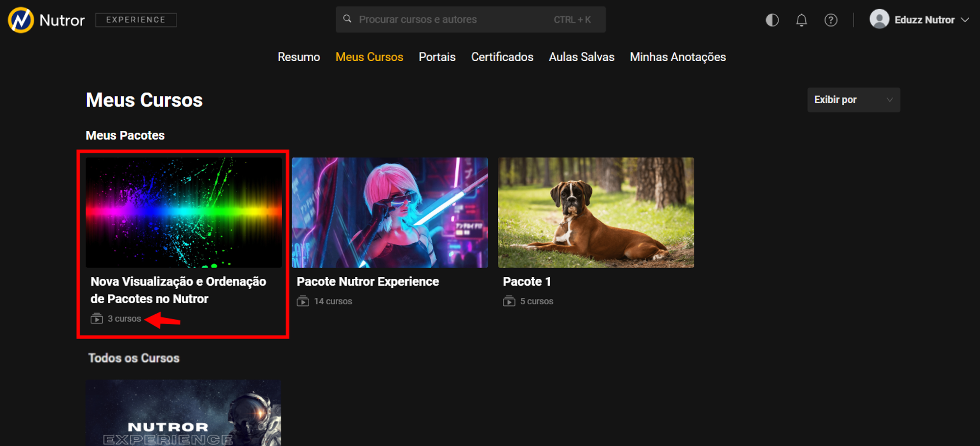Viewport: 980px width, 446px height.
Task: Toggle dark/light theme contrast icon
Action: 772,20
